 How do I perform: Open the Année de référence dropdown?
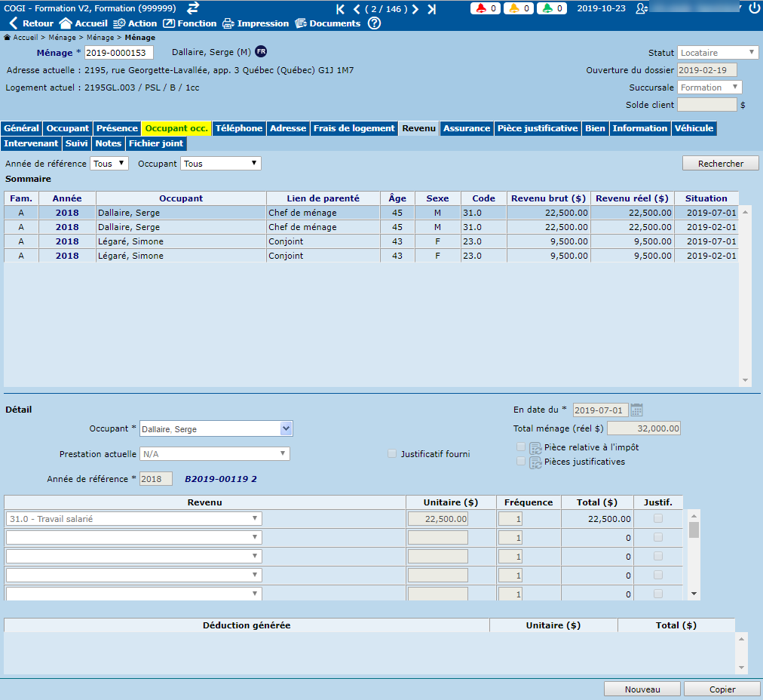[109, 163]
